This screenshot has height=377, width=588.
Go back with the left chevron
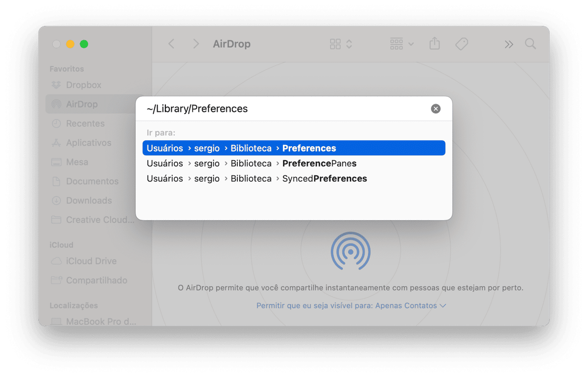[x=171, y=44]
